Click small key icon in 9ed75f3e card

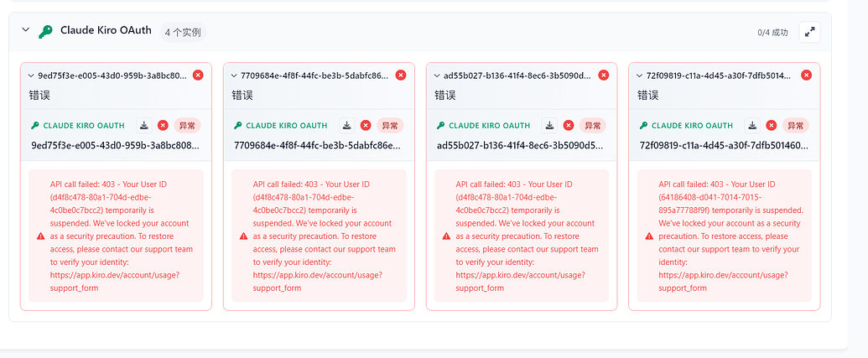pyautogui.click(x=35, y=126)
